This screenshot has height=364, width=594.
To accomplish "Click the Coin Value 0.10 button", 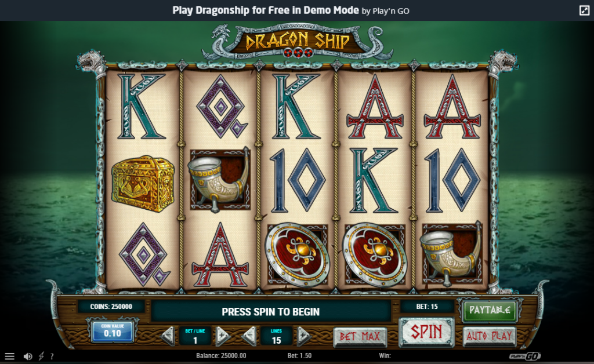I will 112,331.
